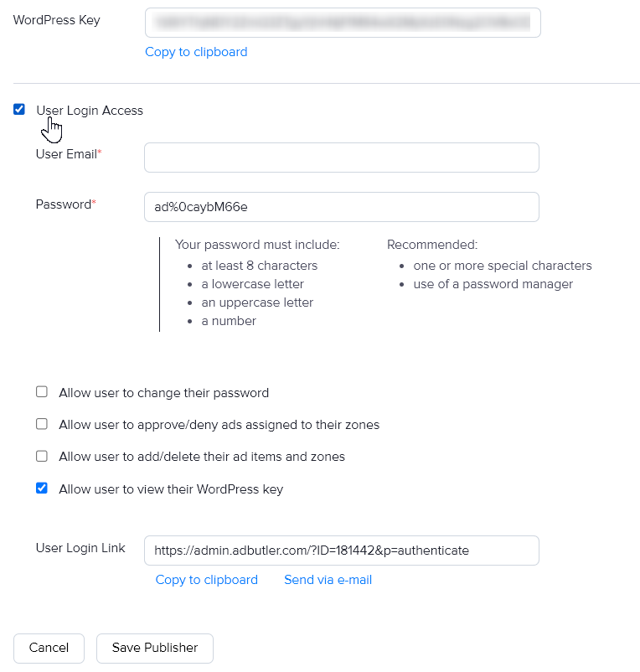Disable the User Login Access checkbox
The image size is (640, 672).
click(18, 109)
